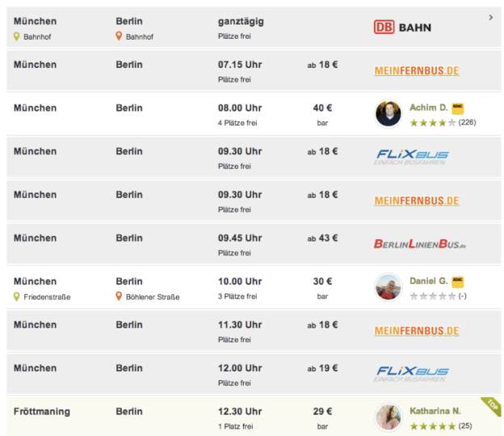Click Achim D.'s star rating
This screenshot has width=504, height=436.
432,123
